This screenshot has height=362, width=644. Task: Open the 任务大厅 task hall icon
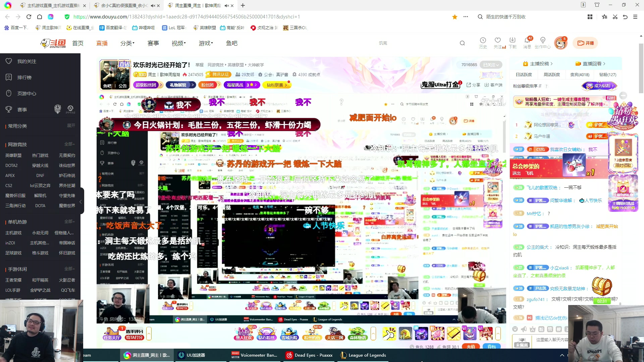112,333
